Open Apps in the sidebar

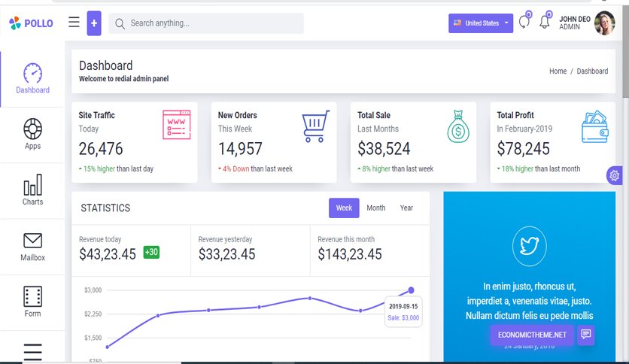point(32,135)
